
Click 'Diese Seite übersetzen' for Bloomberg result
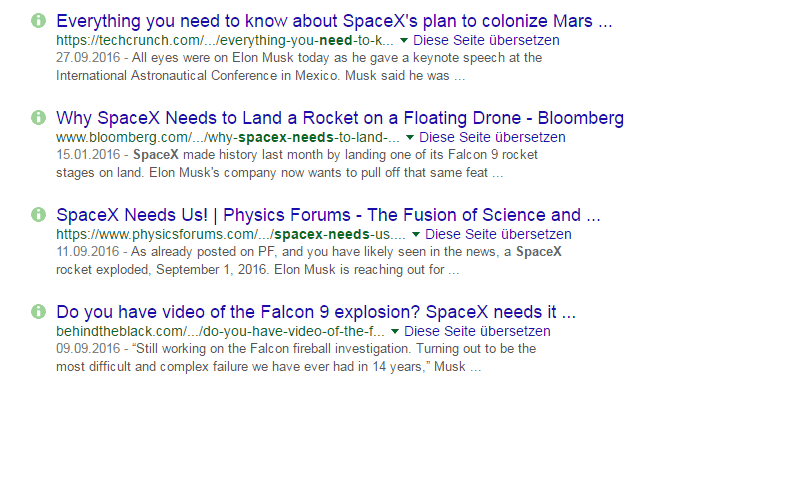[x=492, y=137]
